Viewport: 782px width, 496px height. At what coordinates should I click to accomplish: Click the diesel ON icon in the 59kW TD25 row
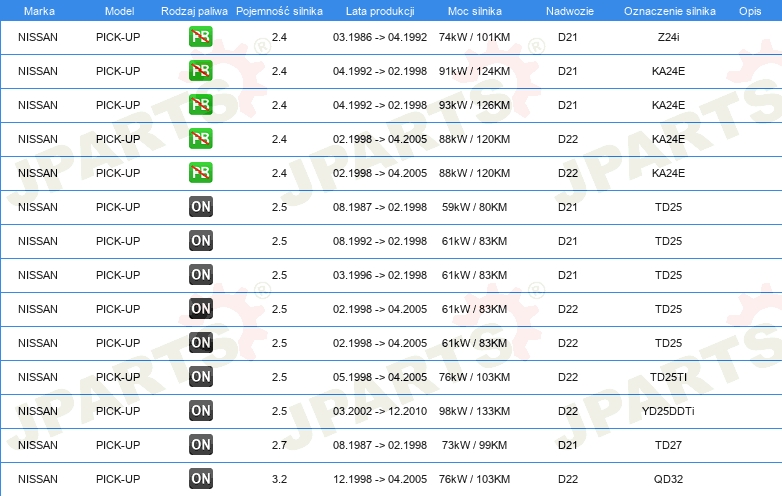click(200, 207)
